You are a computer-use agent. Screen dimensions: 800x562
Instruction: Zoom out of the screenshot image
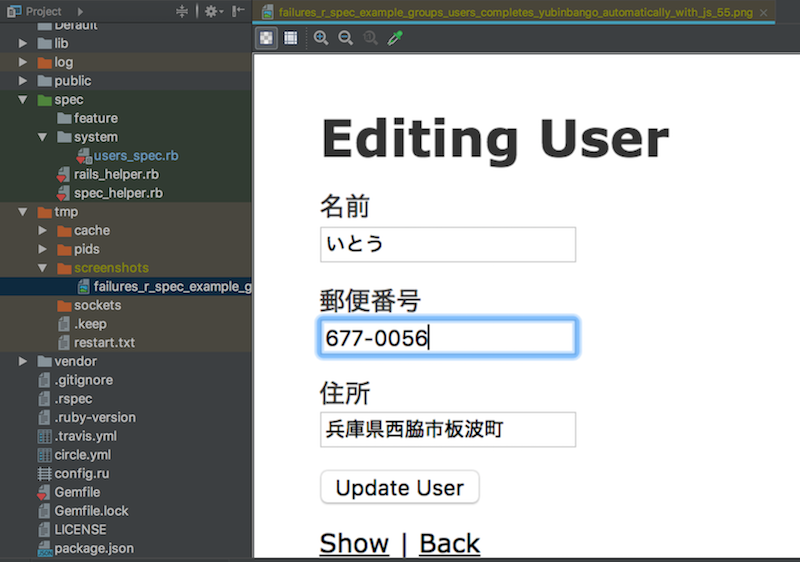(345, 38)
